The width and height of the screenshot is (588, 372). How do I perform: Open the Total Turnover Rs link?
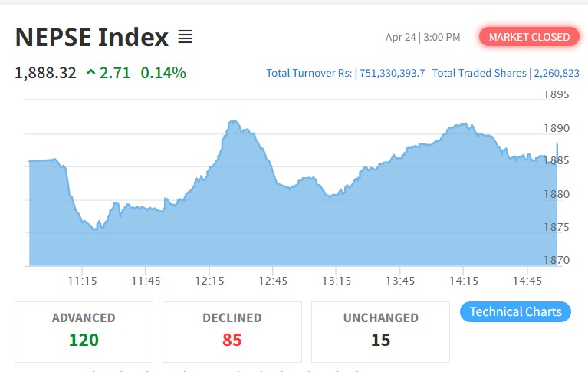345,73
